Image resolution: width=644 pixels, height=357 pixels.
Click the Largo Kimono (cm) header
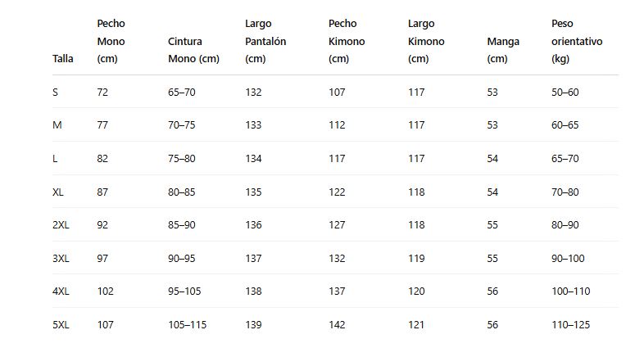[x=425, y=41]
